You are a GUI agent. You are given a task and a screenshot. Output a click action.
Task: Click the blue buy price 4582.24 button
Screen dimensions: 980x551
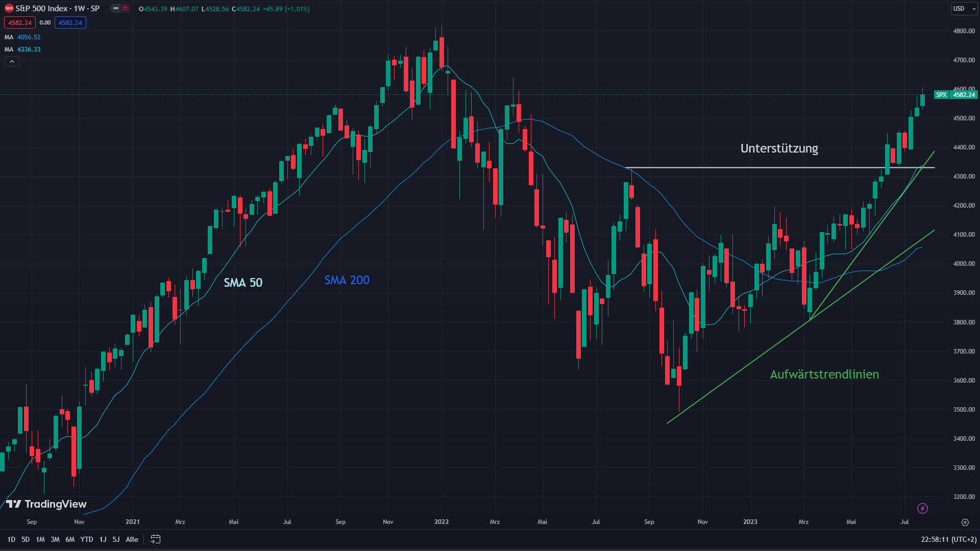point(70,22)
